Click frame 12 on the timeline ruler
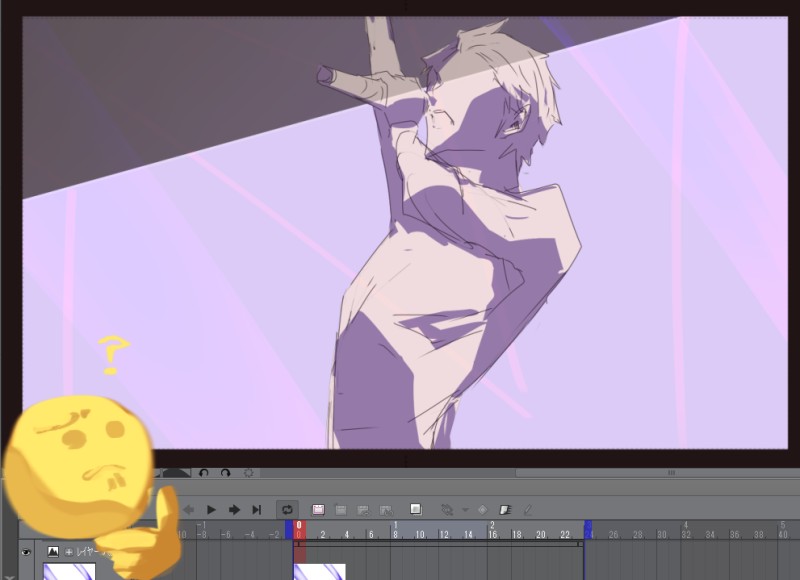800x580 pixels. pos(444,535)
